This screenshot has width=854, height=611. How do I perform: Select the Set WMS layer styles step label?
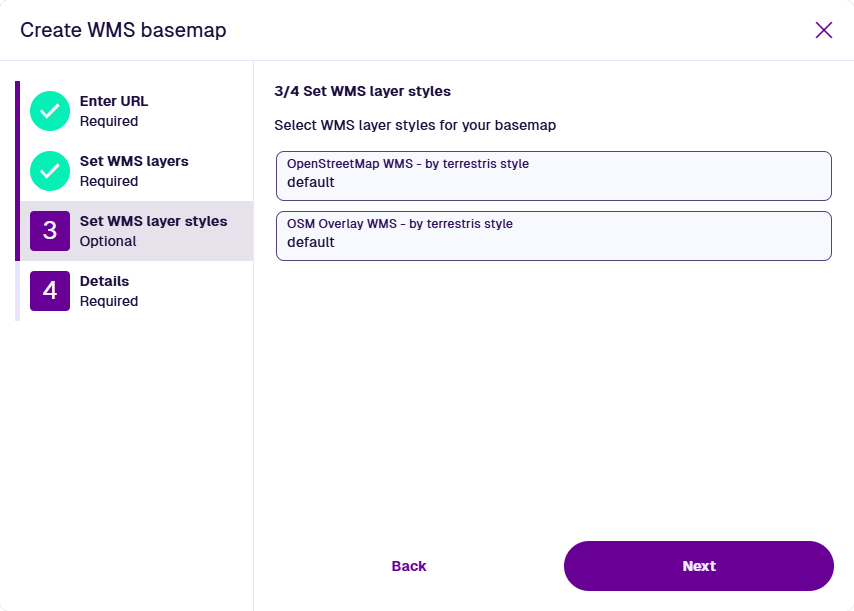[153, 221]
